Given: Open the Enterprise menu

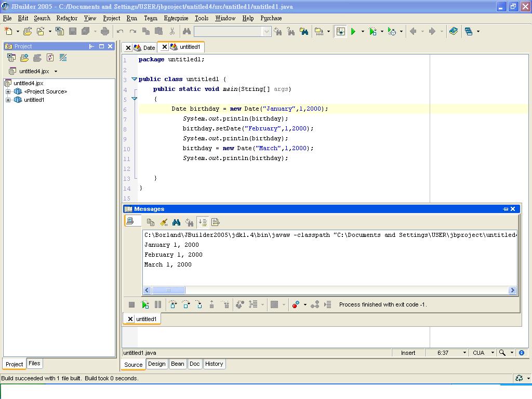Looking at the screenshot, I should click(x=176, y=18).
